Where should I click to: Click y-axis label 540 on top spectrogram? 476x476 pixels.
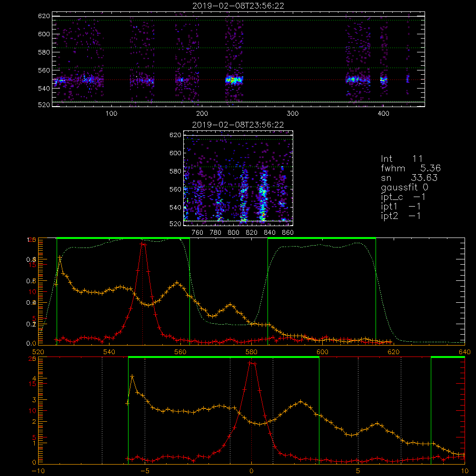pyautogui.click(x=44, y=89)
